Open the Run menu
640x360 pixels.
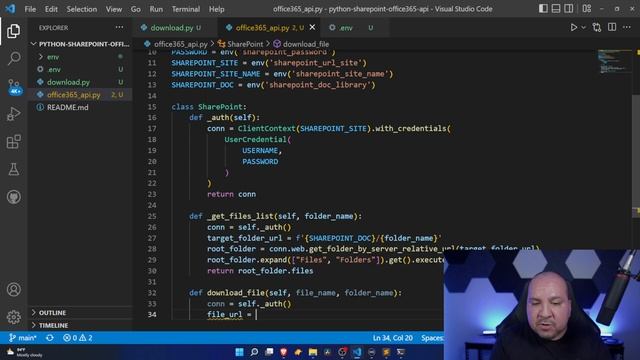[156, 9]
